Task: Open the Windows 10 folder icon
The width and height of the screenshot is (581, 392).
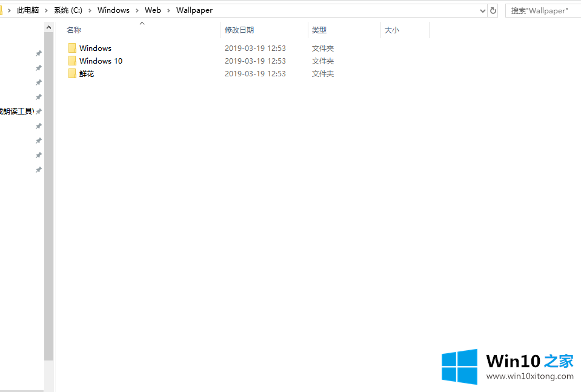Action: (x=72, y=61)
